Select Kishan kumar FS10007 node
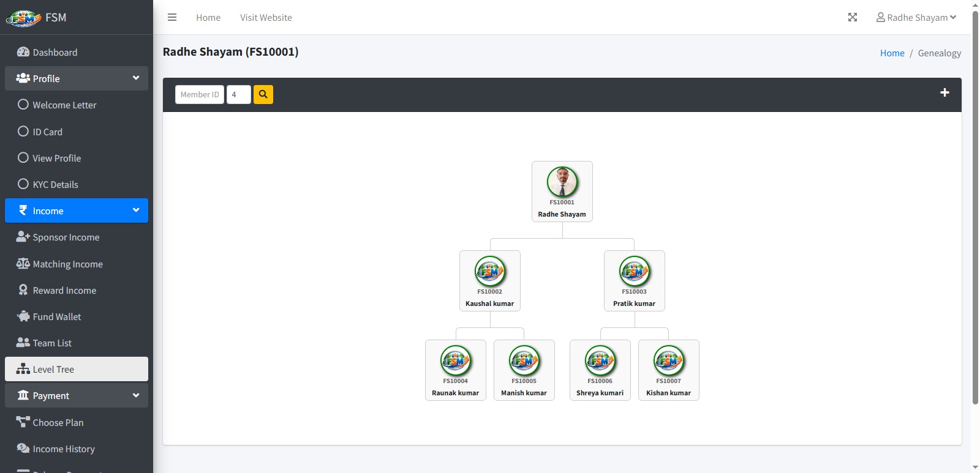 point(668,370)
